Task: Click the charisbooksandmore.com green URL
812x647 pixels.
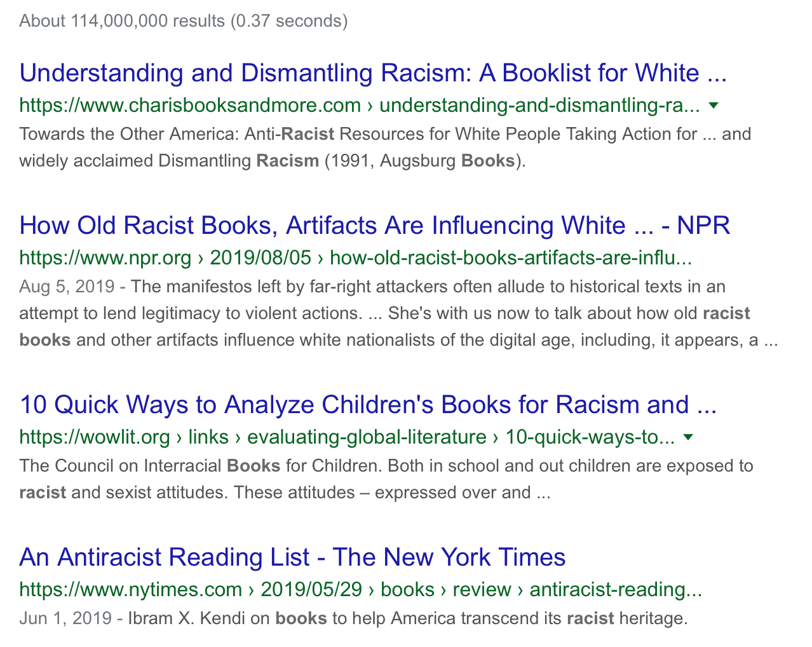Action: (x=360, y=105)
